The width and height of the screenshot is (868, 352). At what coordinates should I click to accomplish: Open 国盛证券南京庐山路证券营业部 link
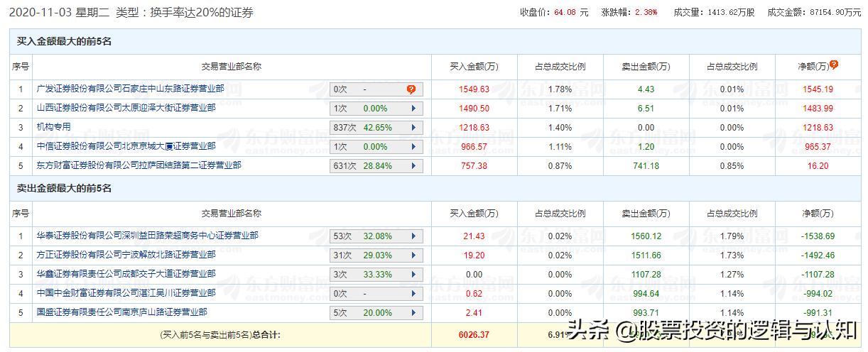pos(121,312)
